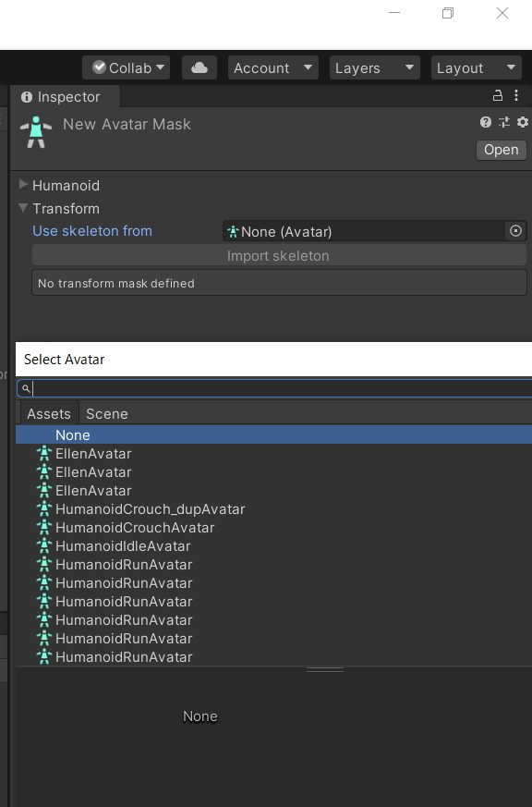Click the cloud services icon

[199, 67]
